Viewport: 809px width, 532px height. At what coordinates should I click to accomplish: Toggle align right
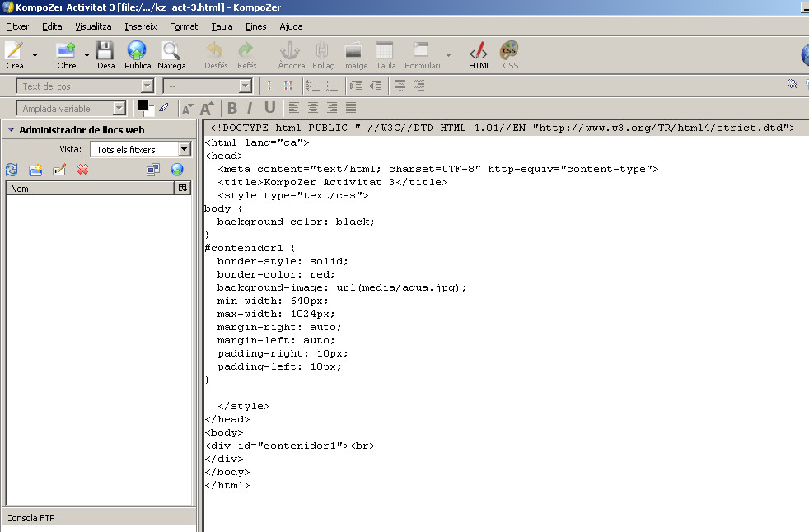click(332, 107)
